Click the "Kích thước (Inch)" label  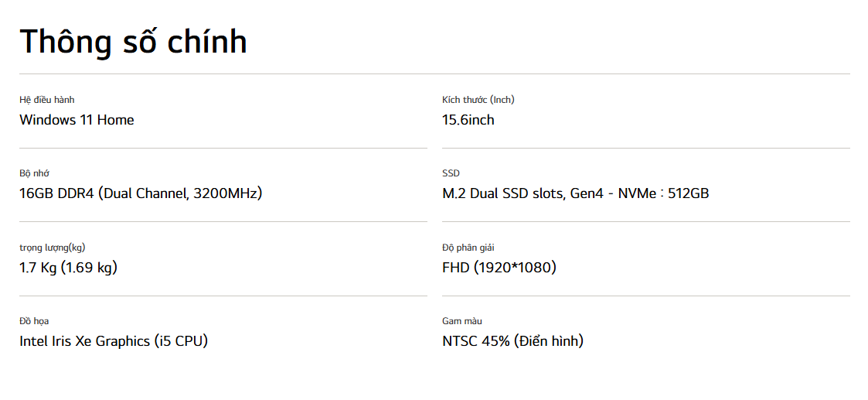(478, 100)
